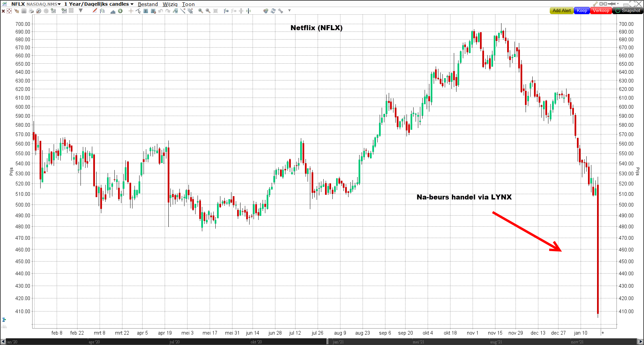
Task: Select the parallel lines channel tool
Action: 190,11
